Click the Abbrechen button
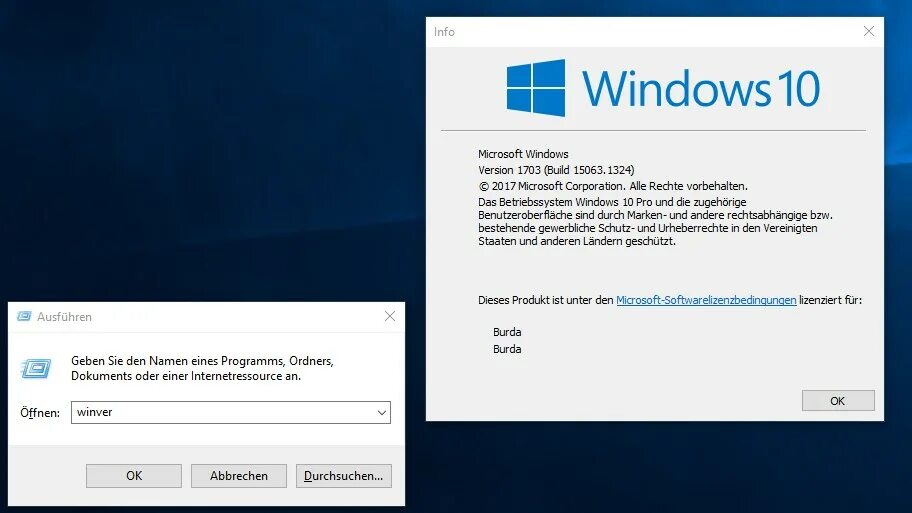 coord(238,476)
